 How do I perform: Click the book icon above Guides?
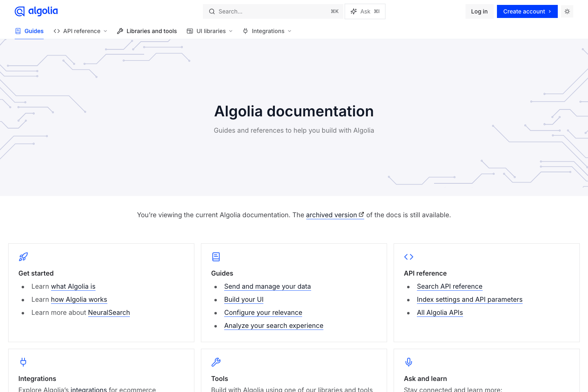[x=216, y=256]
